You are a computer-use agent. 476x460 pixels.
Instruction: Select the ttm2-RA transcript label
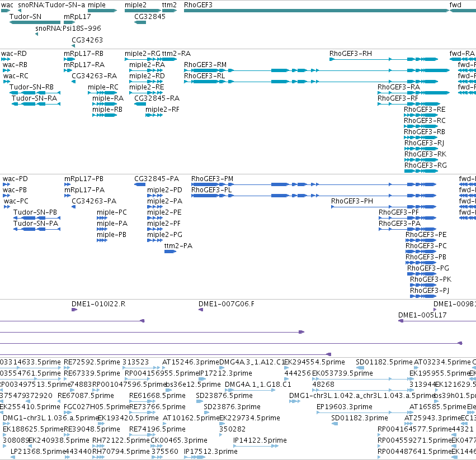[176, 54]
